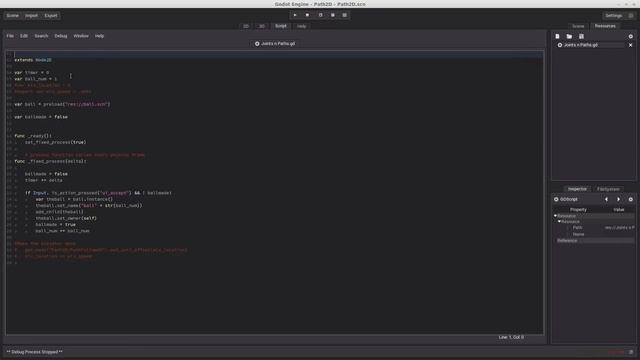Click the 'func _fixed_process(delta):' line

[50, 161]
